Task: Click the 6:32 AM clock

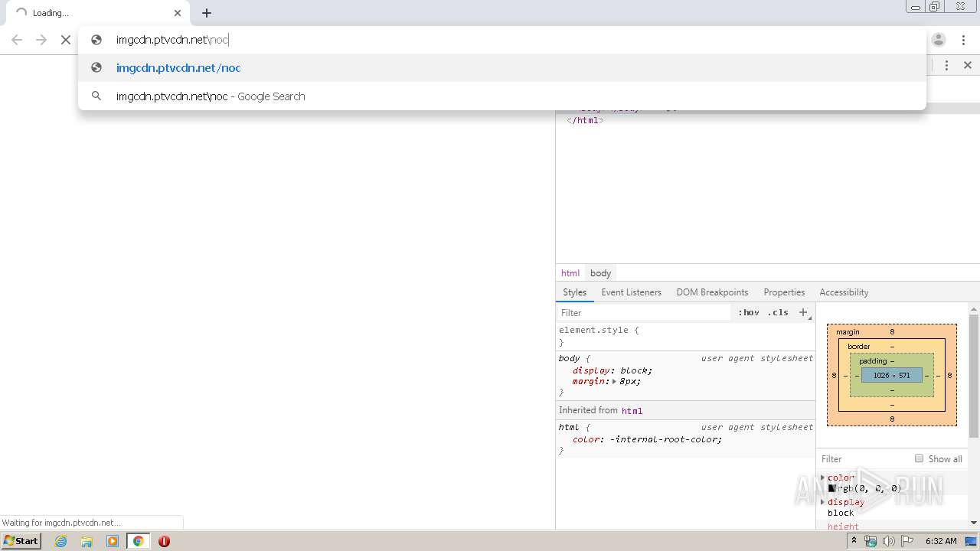Action: (941, 541)
